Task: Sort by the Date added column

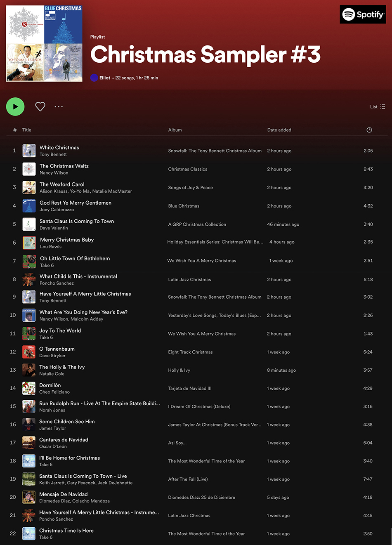Action: (279, 130)
